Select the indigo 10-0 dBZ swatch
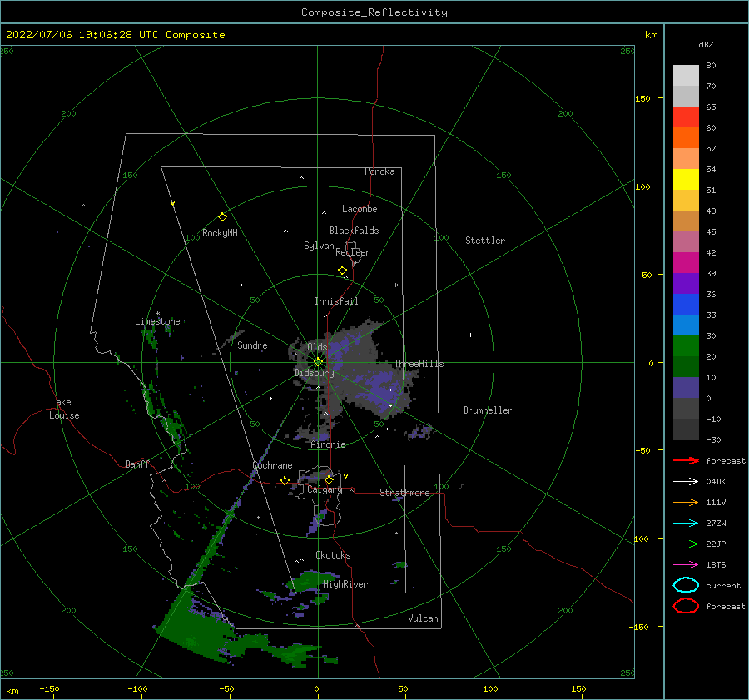Viewport: 749px width, 700px height. [x=686, y=388]
